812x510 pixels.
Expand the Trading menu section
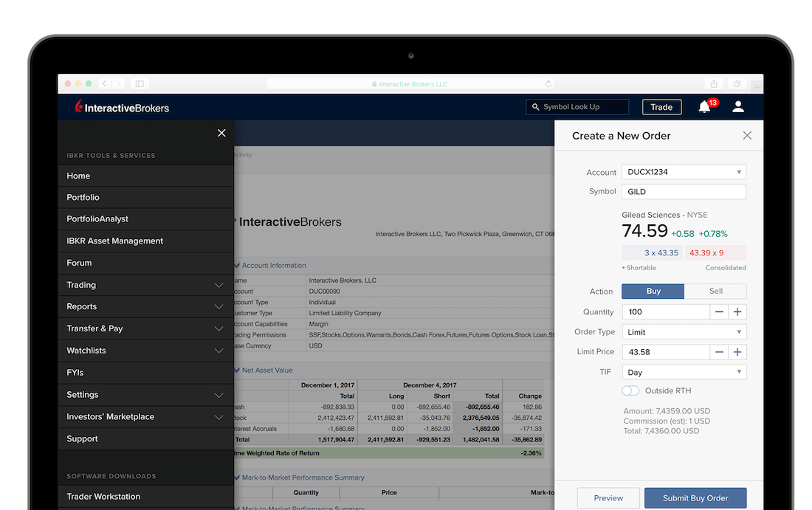[x=145, y=285]
